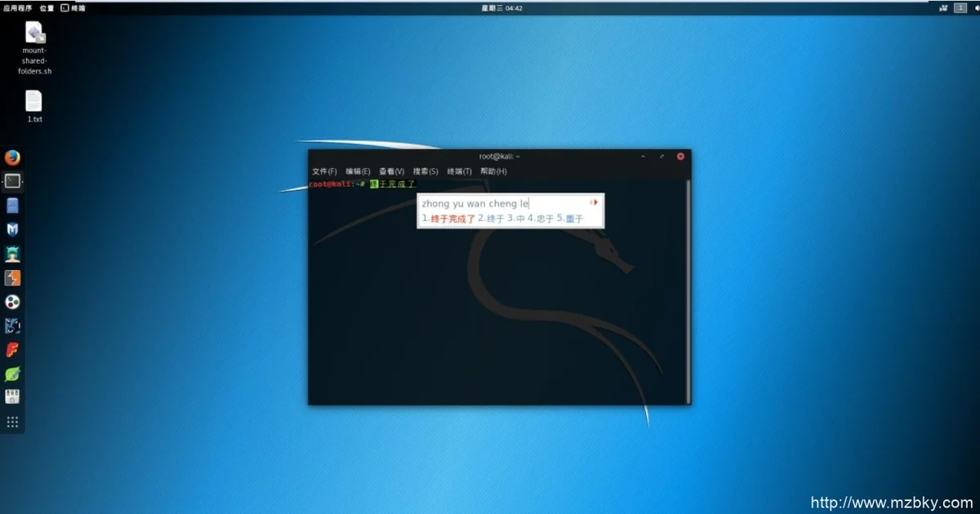Select mount-shared-folders.sh desktop file
The height and width of the screenshot is (514, 980).
[35, 48]
